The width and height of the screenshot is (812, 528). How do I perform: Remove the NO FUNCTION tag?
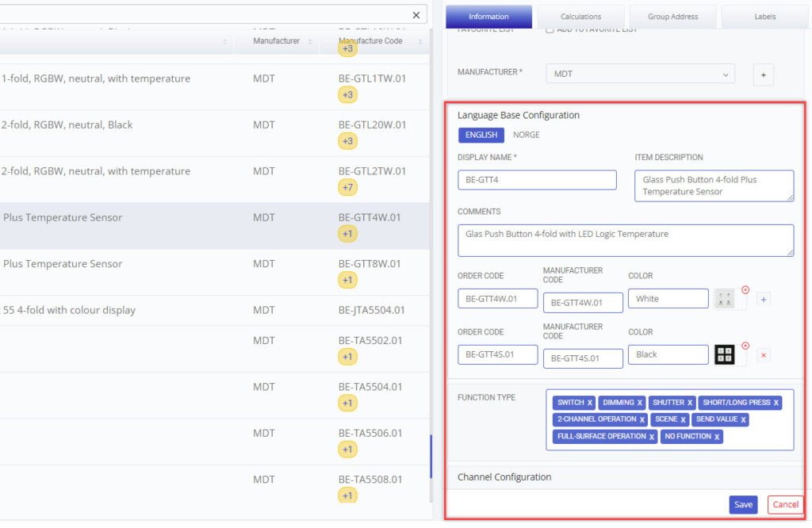pyautogui.click(x=717, y=437)
